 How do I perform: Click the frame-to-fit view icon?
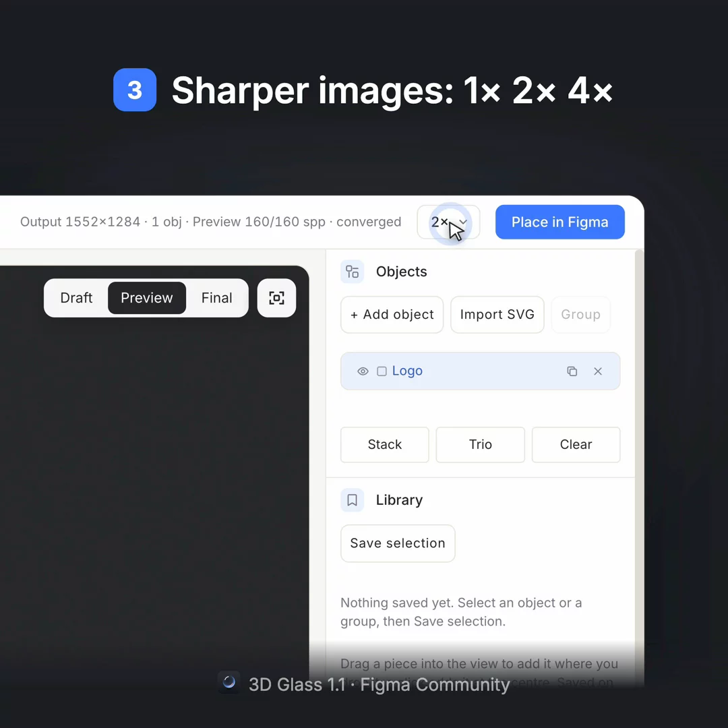tap(277, 298)
